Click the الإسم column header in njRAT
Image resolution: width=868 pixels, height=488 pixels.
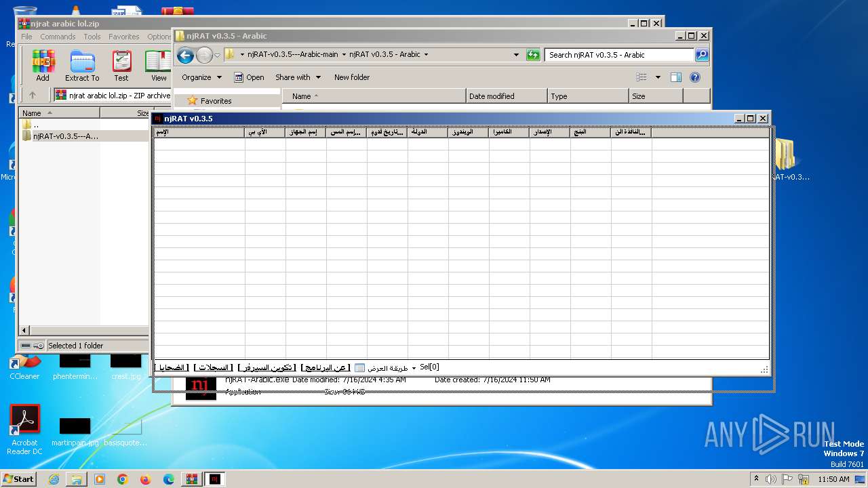(x=199, y=132)
